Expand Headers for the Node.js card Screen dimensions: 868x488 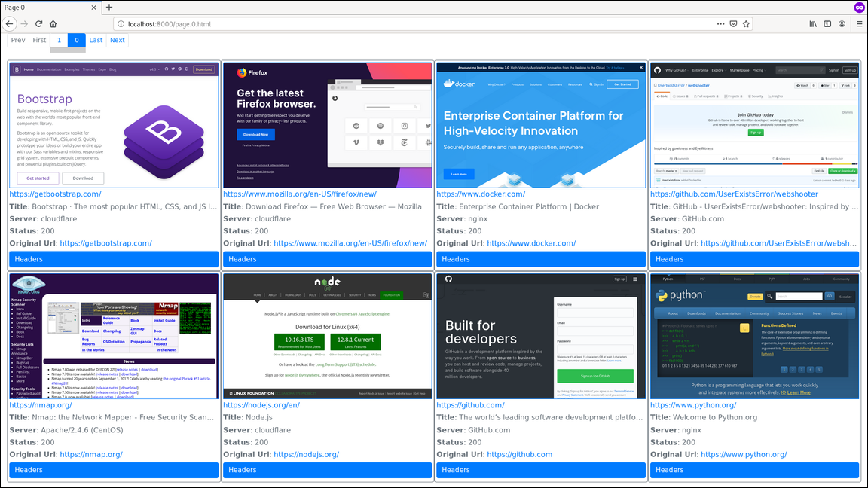coord(327,470)
